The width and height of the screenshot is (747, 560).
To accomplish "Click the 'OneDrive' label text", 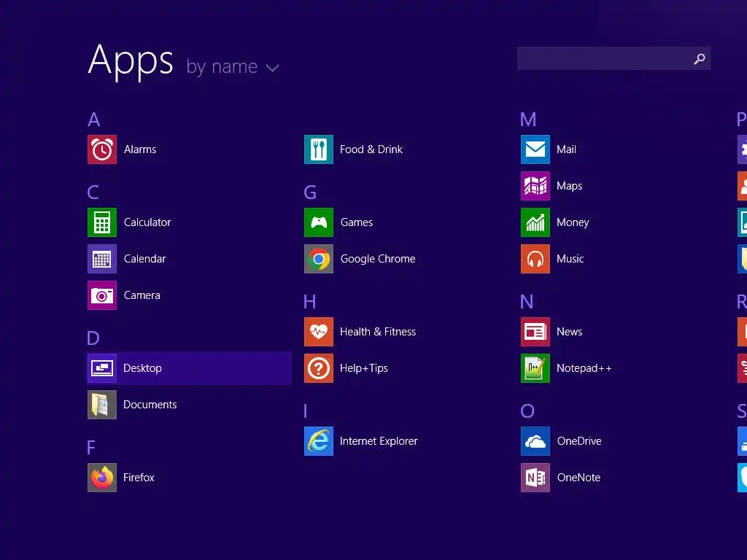I will point(579,441).
